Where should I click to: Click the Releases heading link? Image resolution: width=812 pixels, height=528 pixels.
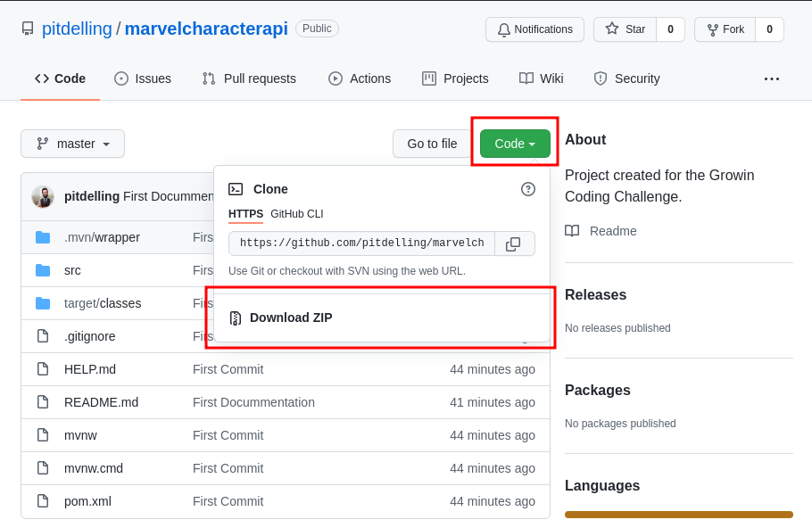[x=595, y=294]
